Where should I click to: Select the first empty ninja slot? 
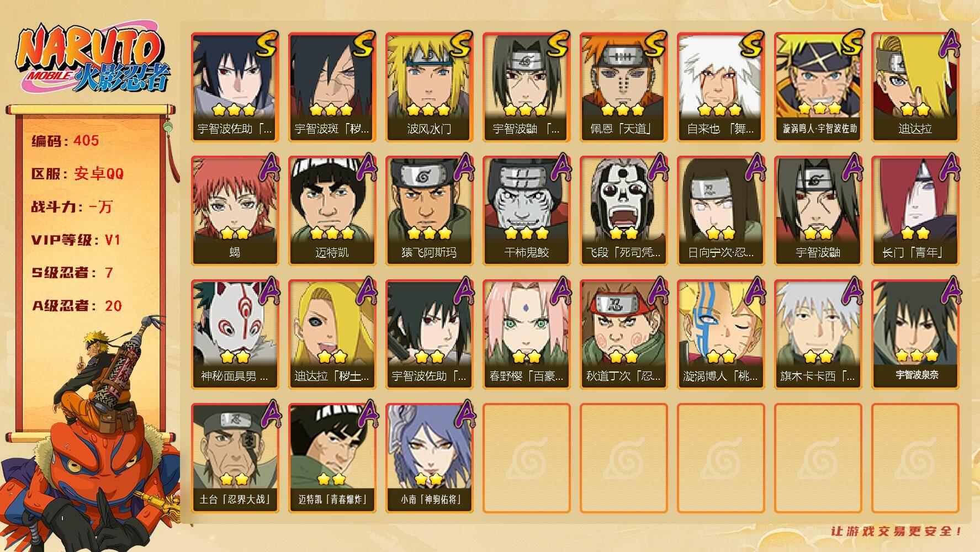coord(526,458)
